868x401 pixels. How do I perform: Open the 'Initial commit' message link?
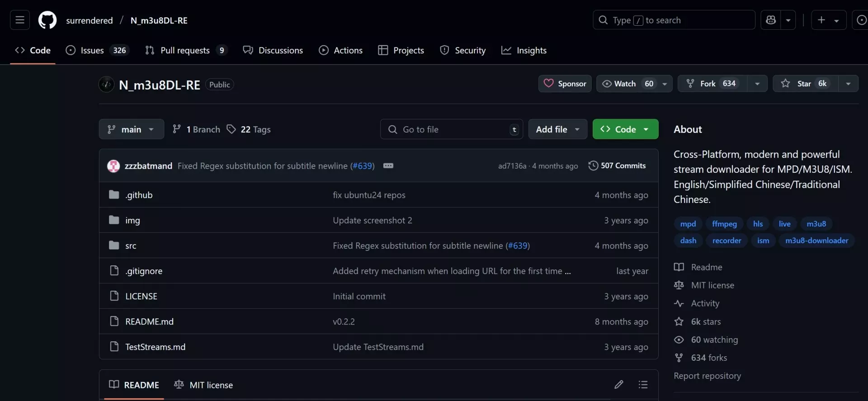(359, 296)
